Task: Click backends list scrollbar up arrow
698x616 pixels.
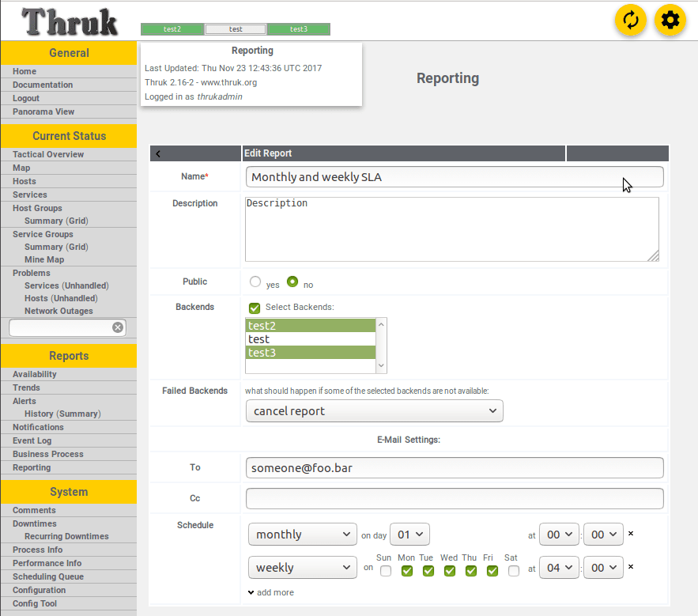Action: [381, 324]
